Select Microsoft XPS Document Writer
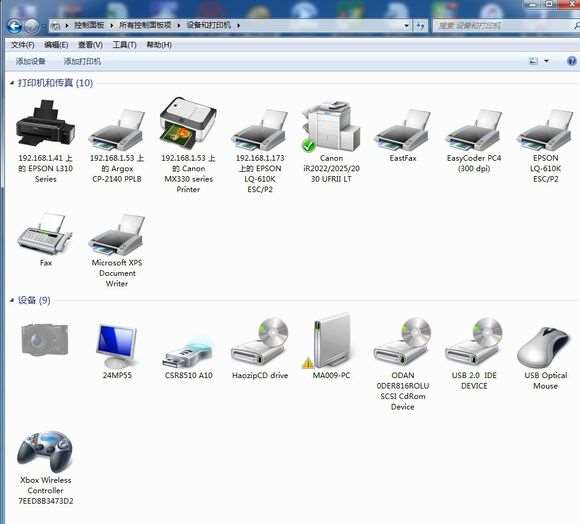This screenshot has height=524, width=580. [117, 251]
